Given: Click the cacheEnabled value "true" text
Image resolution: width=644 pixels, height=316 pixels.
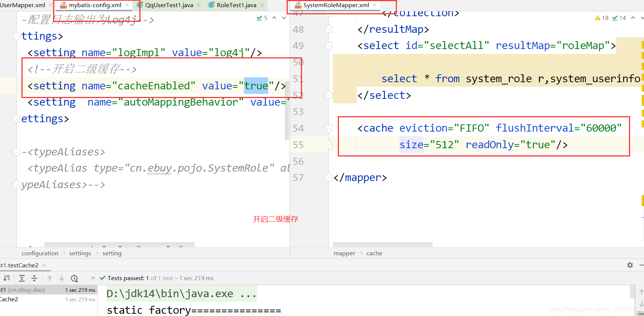Looking at the screenshot, I should [256, 86].
